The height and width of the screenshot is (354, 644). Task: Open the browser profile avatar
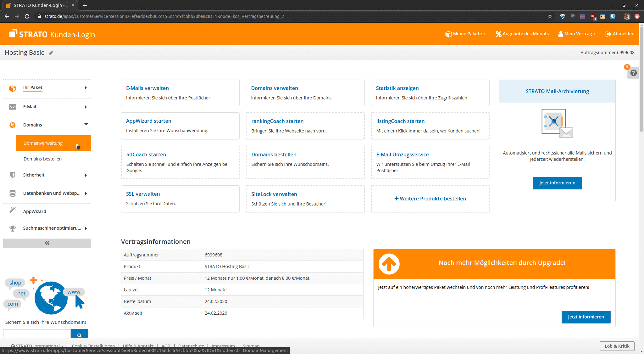click(627, 16)
